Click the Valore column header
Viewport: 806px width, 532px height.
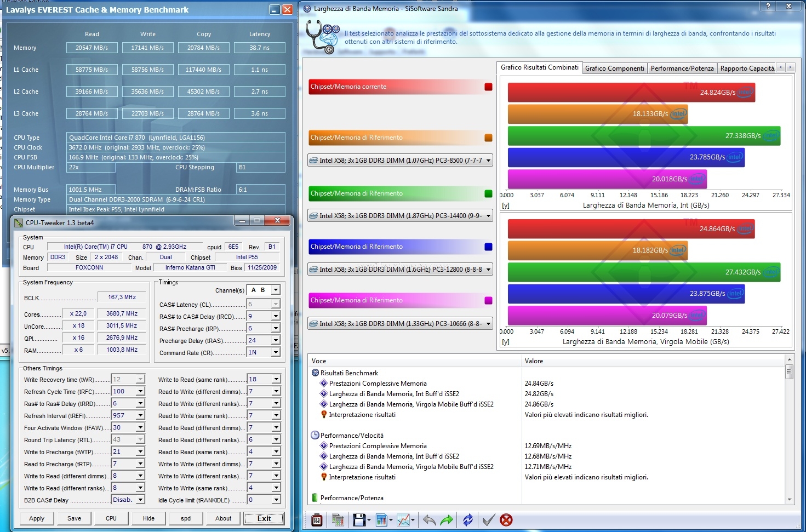click(x=653, y=361)
